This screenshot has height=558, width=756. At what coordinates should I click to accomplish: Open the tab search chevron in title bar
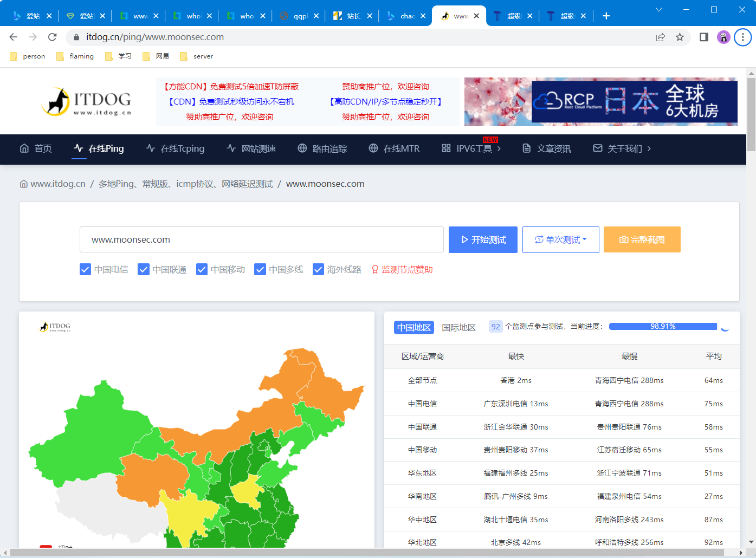(x=659, y=10)
